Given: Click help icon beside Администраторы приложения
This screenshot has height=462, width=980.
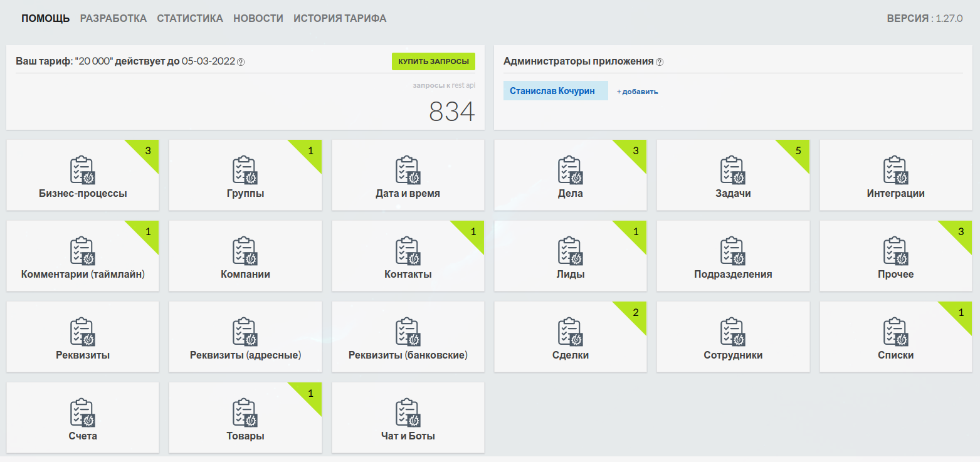Looking at the screenshot, I should pyautogui.click(x=660, y=62).
